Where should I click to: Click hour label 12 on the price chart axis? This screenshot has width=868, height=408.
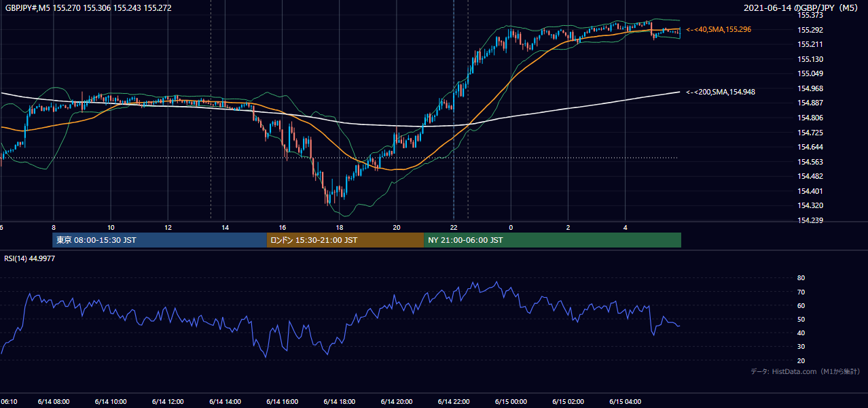(168, 228)
